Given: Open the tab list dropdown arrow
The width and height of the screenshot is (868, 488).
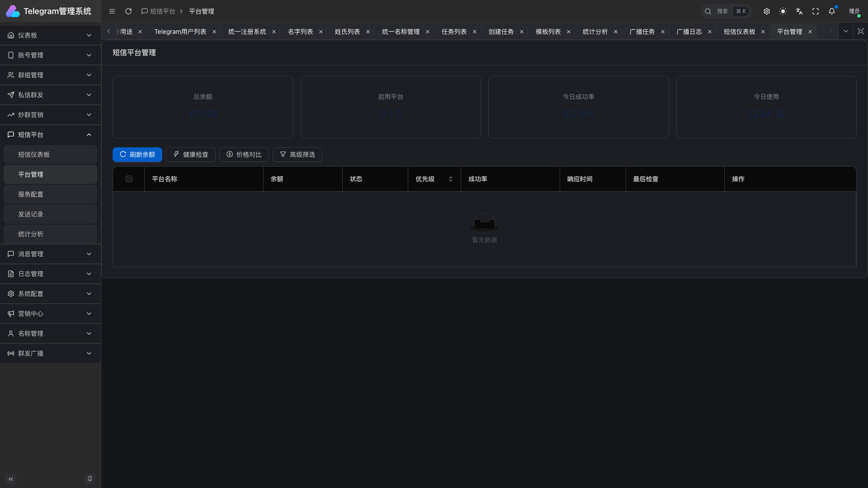Looking at the screenshot, I should pyautogui.click(x=846, y=31).
